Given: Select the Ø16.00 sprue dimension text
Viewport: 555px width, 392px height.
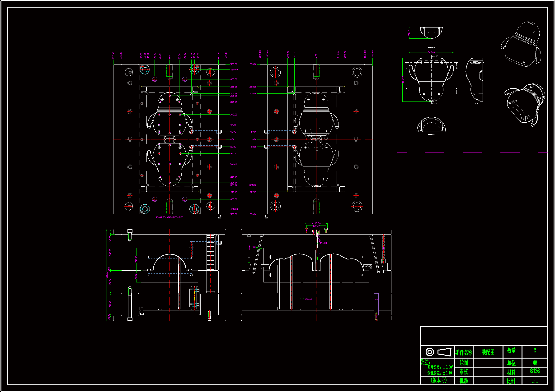Looking at the screenshot, I should coord(323,243).
